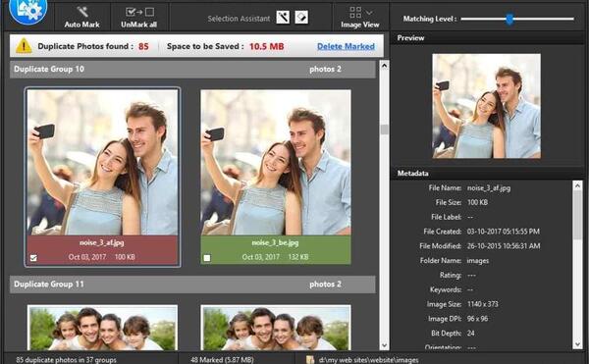Check the noise_3_be.jpg checkbox

point(207,258)
